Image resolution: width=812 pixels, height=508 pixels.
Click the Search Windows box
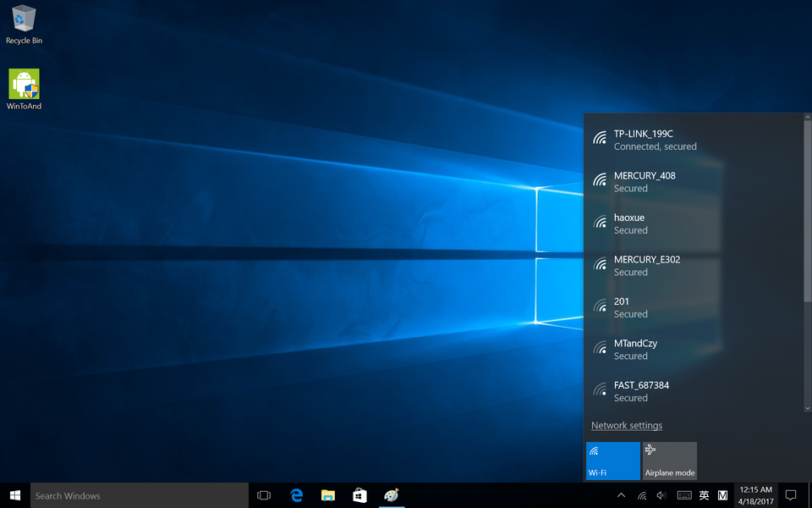coord(140,495)
